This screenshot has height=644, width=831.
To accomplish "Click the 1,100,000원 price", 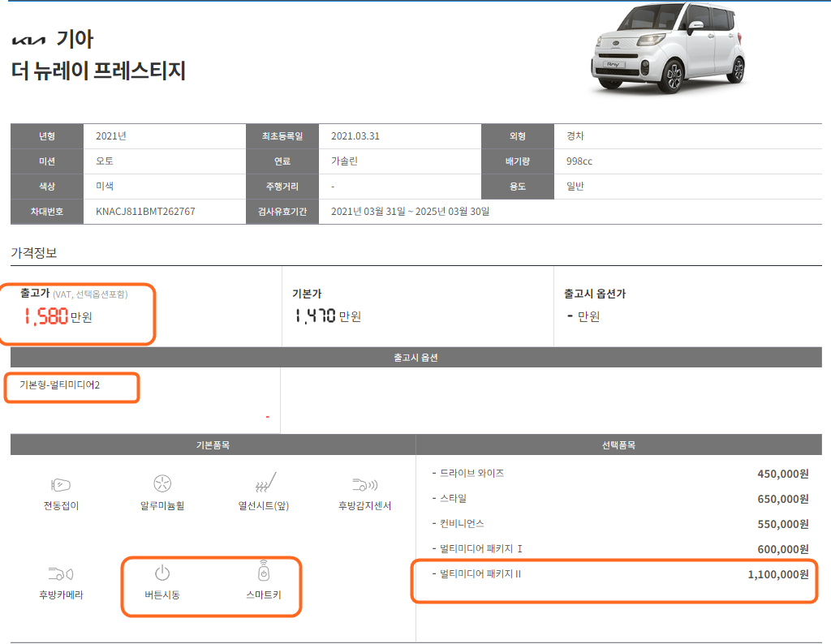I will [778, 574].
